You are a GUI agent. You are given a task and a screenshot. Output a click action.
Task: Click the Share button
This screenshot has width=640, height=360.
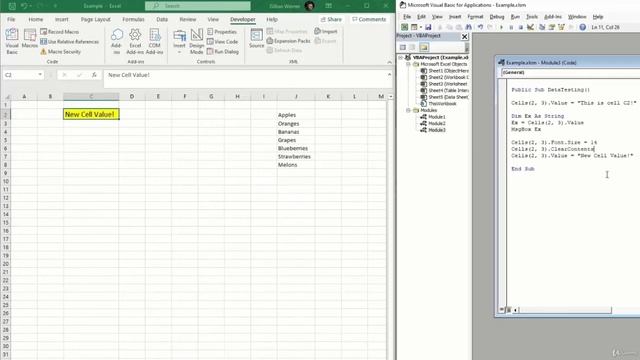coord(331,19)
